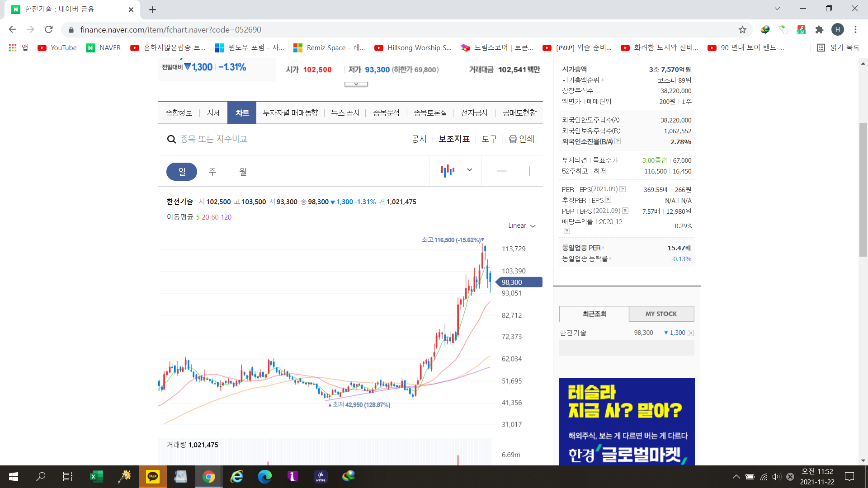Open a new browser tab
Screen dimensions: 868x488
[x=152, y=9]
